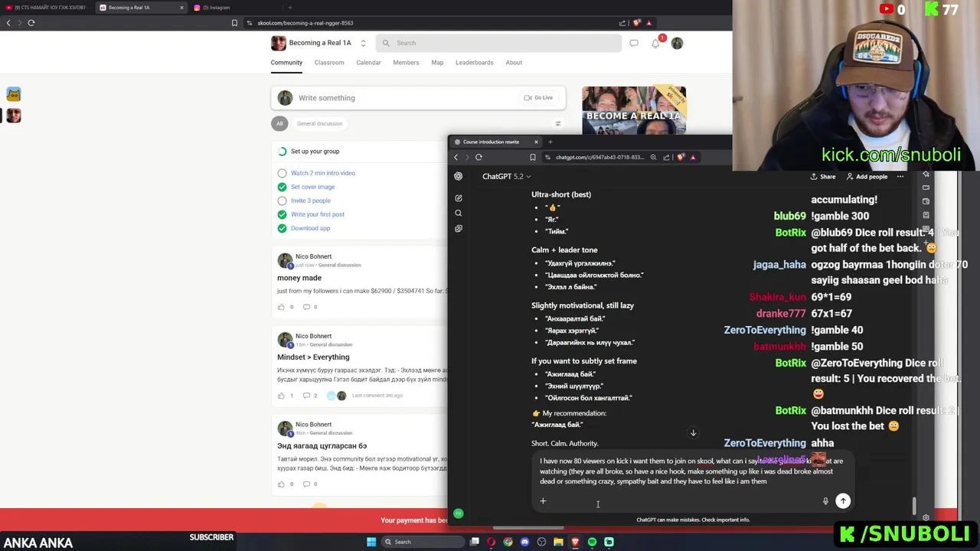Image resolution: width=980 pixels, height=551 pixels.
Task: Click the Windows Start button
Action: tap(371, 542)
